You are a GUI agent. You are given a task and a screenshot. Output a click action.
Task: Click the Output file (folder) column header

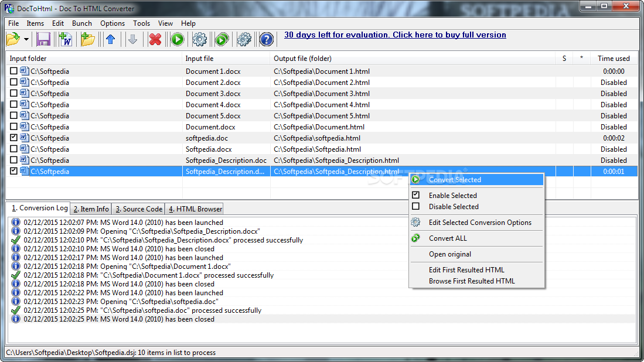(x=412, y=59)
